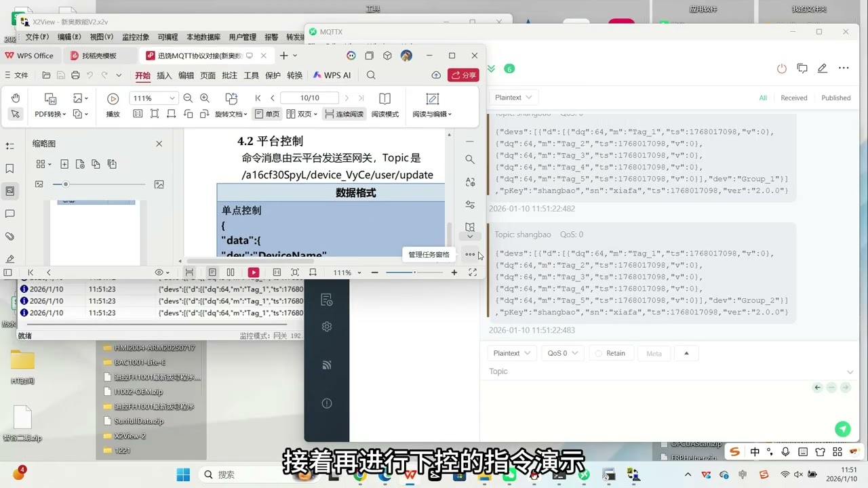Set actual size with 1:1 icon
The height and width of the screenshot is (488, 868).
coord(138,114)
